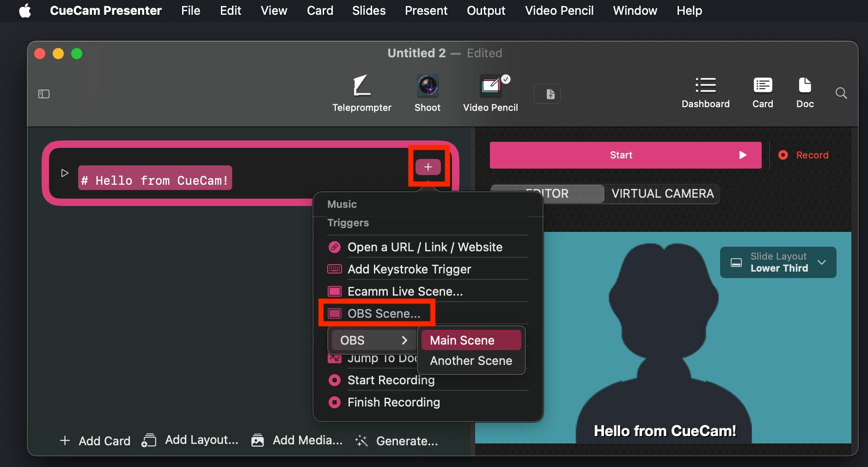Click the Ecamm Live Scene icon
Viewport: 868px width, 467px height.
(334, 291)
